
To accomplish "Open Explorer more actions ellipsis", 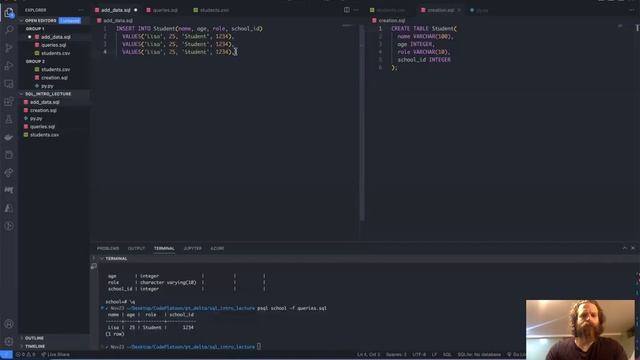I will click(x=81, y=10).
